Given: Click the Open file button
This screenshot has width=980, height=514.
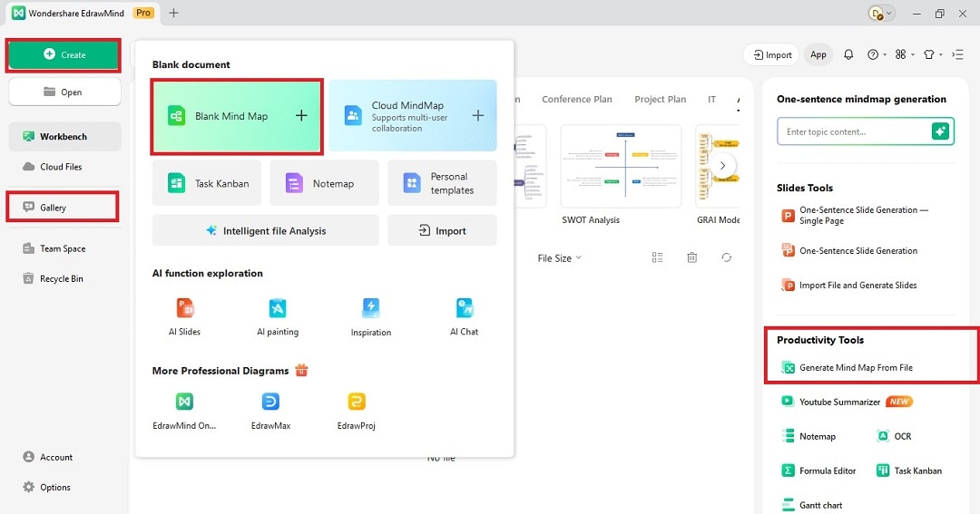Looking at the screenshot, I should [x=64, y=92].
